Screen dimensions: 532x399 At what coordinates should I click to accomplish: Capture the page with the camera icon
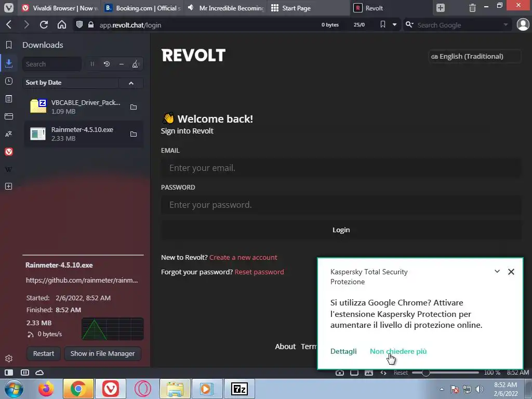[x=340, y=373]
